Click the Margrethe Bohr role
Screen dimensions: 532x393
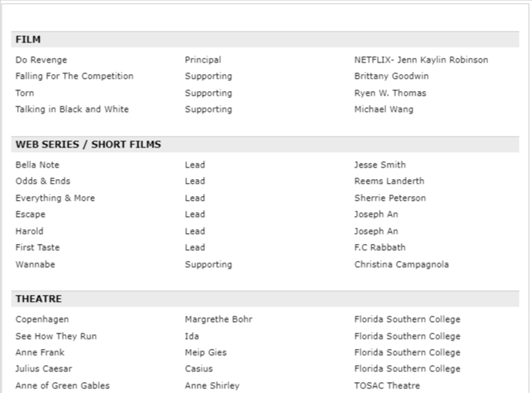pos(219,320)
